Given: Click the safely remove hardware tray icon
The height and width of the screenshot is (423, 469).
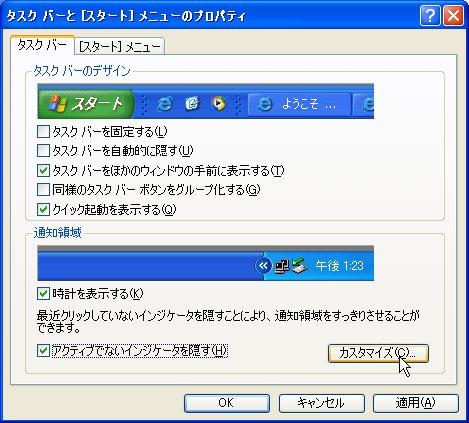Looking at the screenshot, I should pos(299,266).
